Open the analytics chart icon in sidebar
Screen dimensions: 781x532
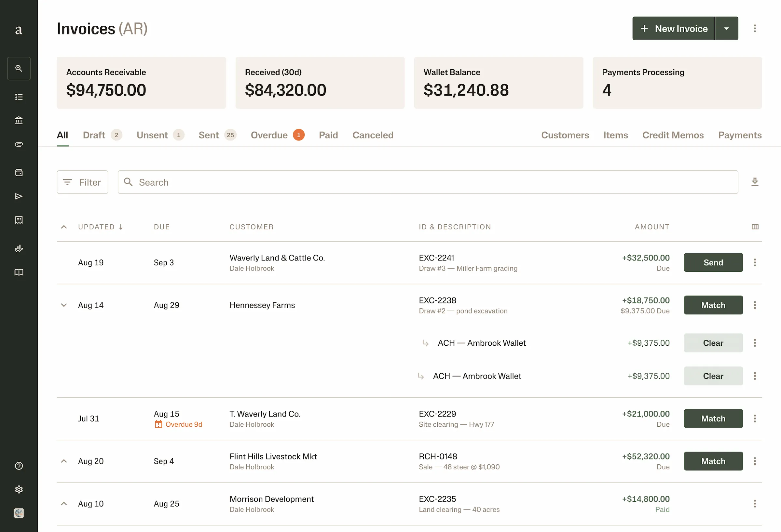[x=19, y=248]
